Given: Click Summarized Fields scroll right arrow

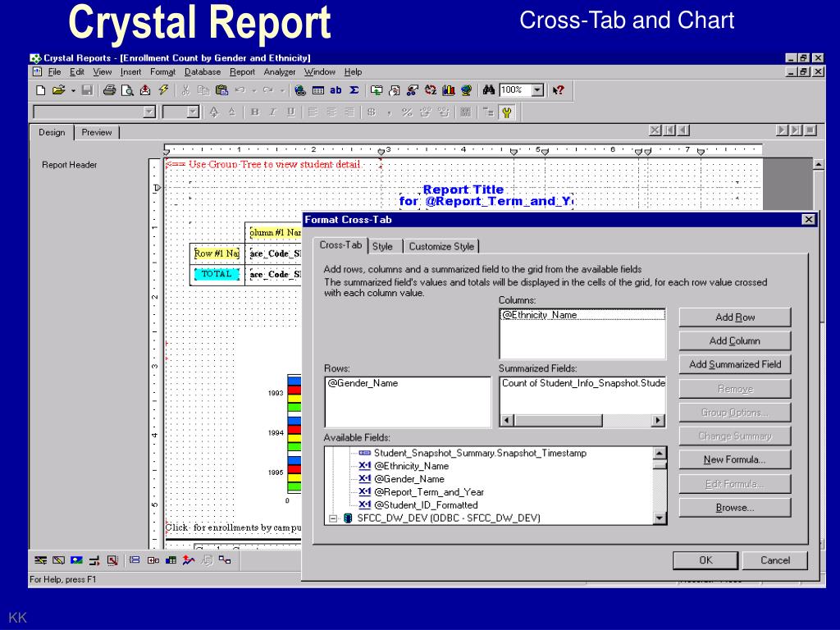Looking at the screenshot, I should point(658,421).
